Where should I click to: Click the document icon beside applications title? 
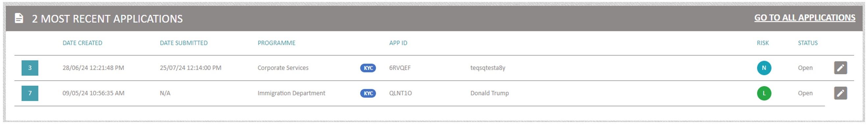point(19,18)
